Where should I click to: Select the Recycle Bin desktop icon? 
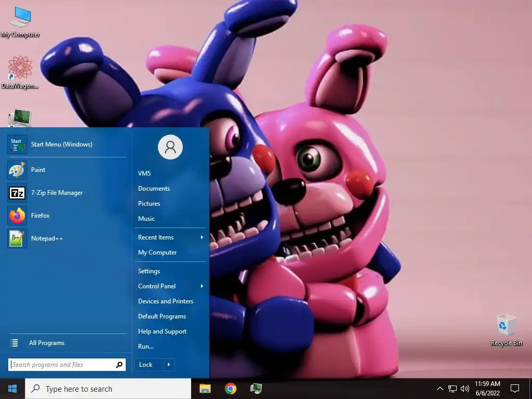point(506,330)
